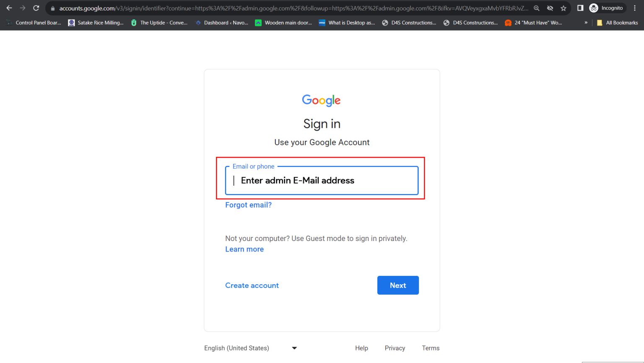644x363 pixels.
Task: Toggle the crossed-out eye icon in address bar
Action: point(550,8)
